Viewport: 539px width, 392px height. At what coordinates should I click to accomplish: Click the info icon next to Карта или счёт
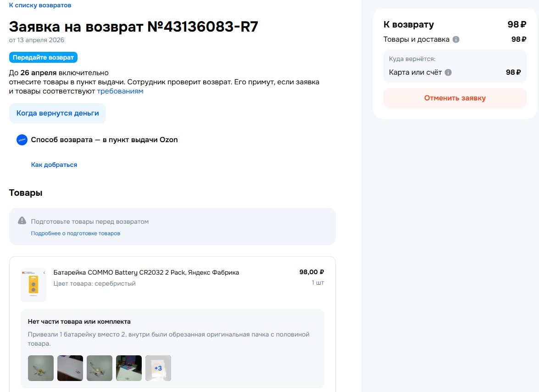tap(448, 72)
